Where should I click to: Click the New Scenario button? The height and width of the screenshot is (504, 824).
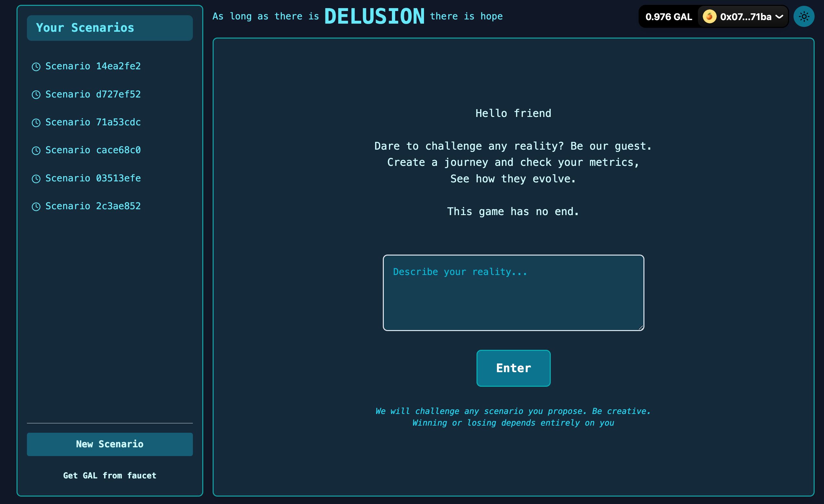(110, 444)
